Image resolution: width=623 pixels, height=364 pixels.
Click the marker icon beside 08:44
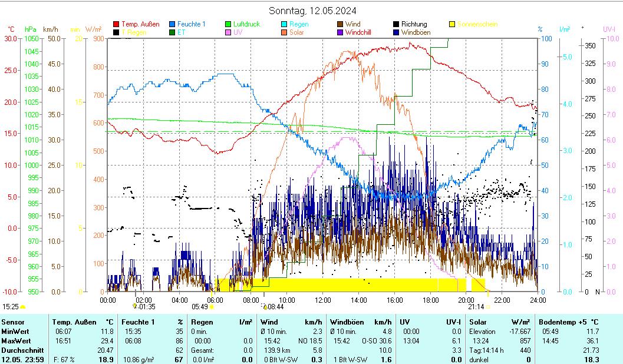coord(265,306)
